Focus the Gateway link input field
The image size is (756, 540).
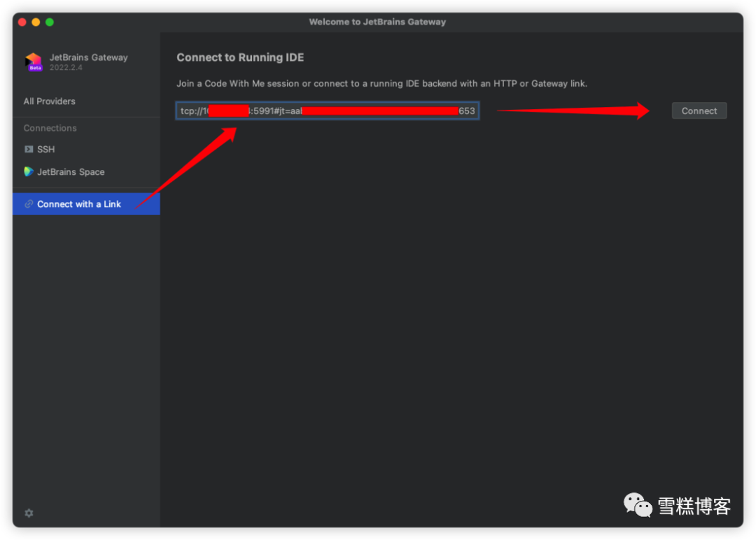click(x=328, y=111)
